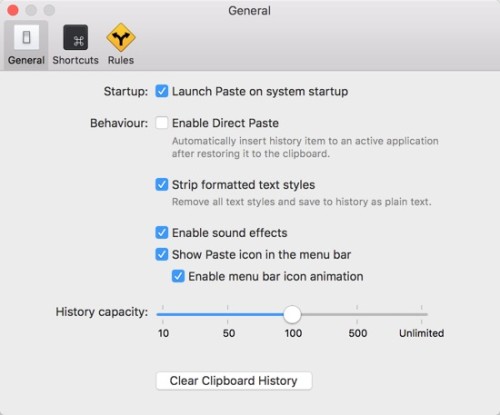
Task: Disable Launch Paste on system startup
Action: (162, 91)
